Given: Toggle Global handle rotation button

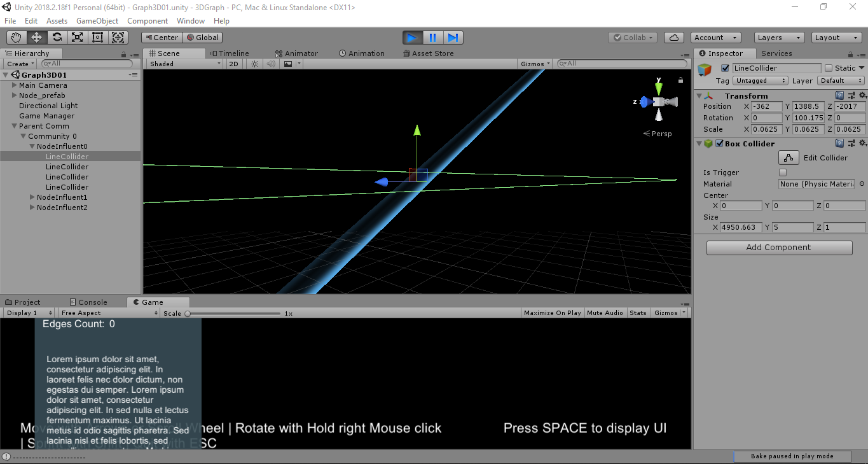Looking at the screenshot, I should [x=202, y=38].
